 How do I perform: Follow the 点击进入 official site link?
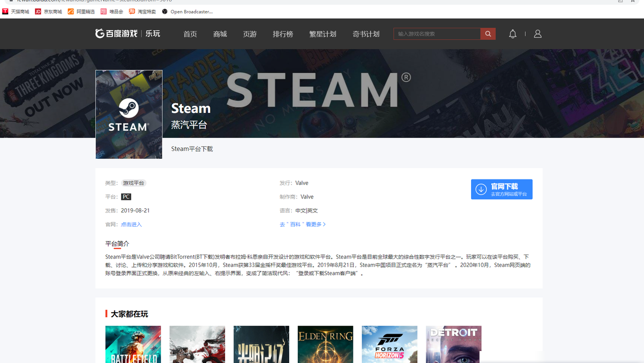131,224
